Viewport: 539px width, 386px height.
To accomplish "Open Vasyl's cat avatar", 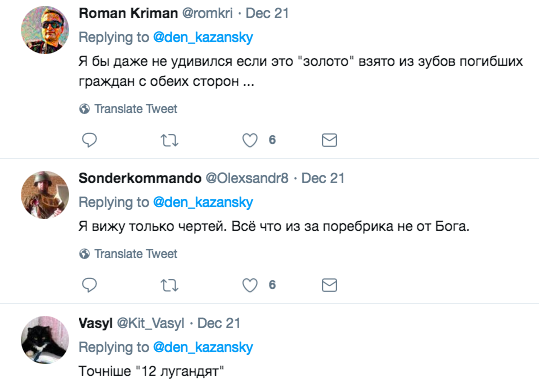I will 45,340.
